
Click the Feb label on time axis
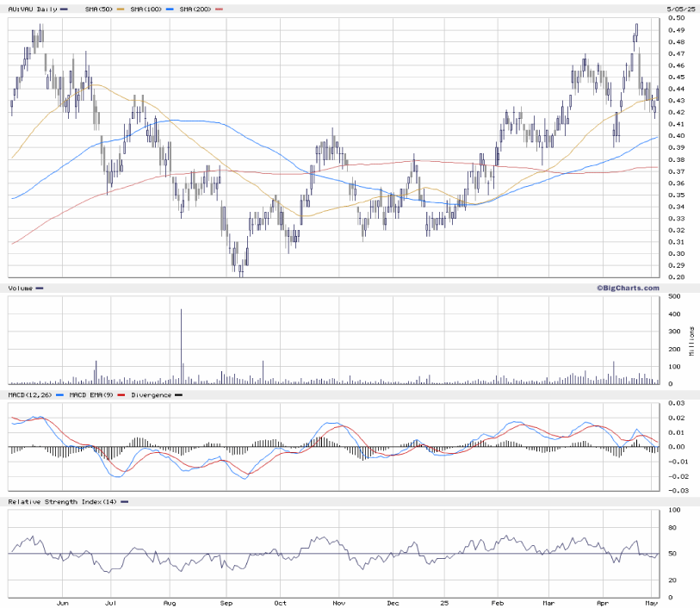(x=498, y=605)
